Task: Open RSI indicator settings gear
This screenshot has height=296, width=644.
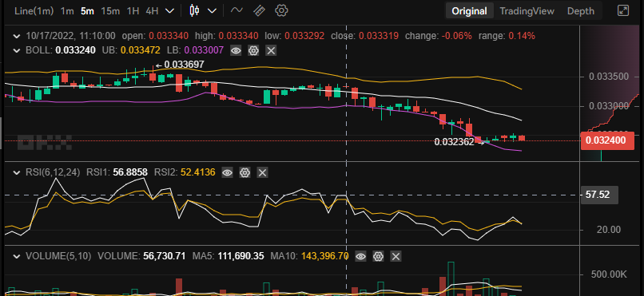Action: click(244, 172)
